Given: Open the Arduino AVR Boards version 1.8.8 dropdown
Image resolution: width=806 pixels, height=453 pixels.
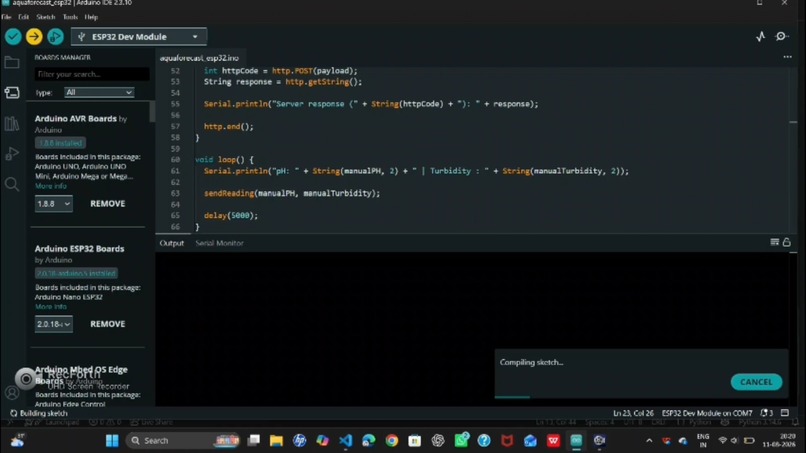Looking at the screenshot, I should click(53, 204).
